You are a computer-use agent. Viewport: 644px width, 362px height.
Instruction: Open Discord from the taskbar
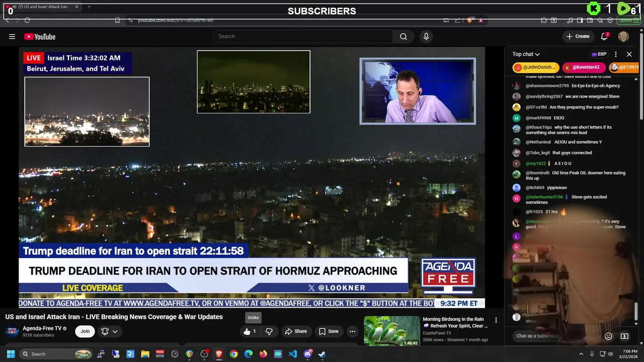(307, 354)
